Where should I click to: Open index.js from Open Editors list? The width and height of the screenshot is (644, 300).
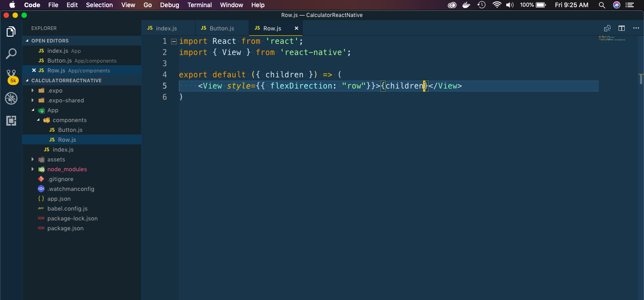click(82, 51)
